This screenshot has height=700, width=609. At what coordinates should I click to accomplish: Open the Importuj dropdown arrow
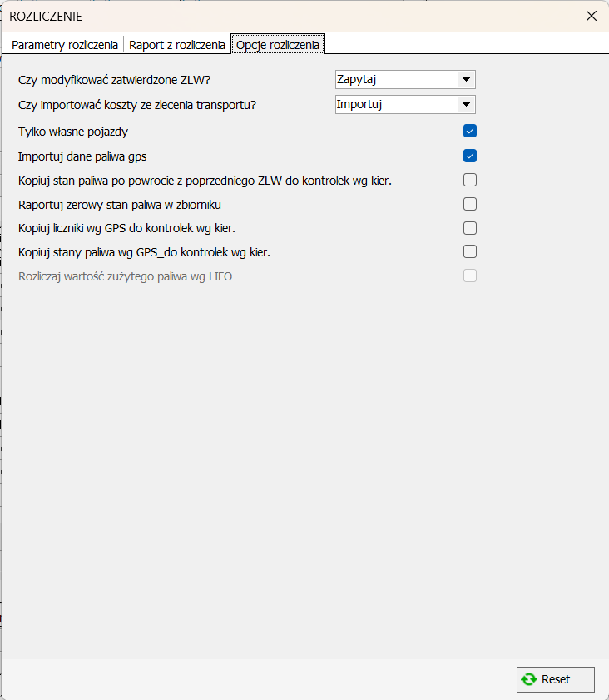pos(466,104)
